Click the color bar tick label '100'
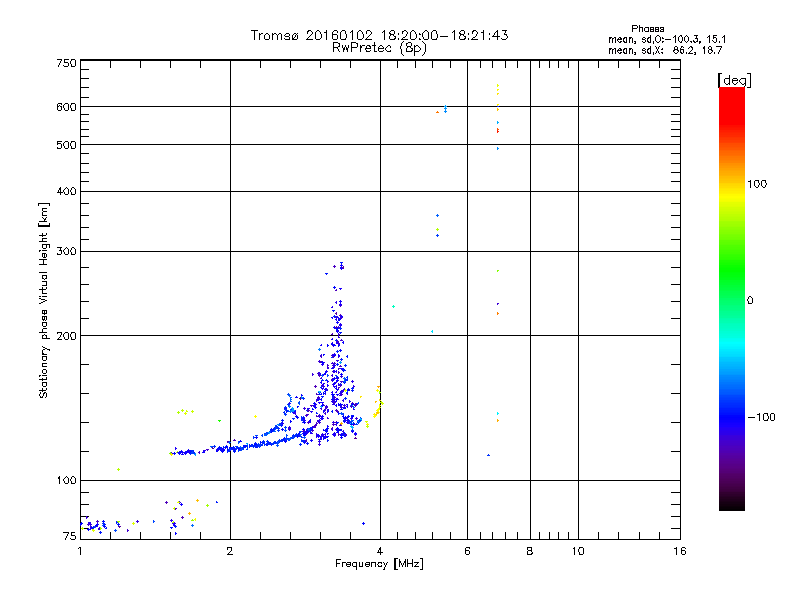Viewport: 800px width, 600px height. [757, 184]
